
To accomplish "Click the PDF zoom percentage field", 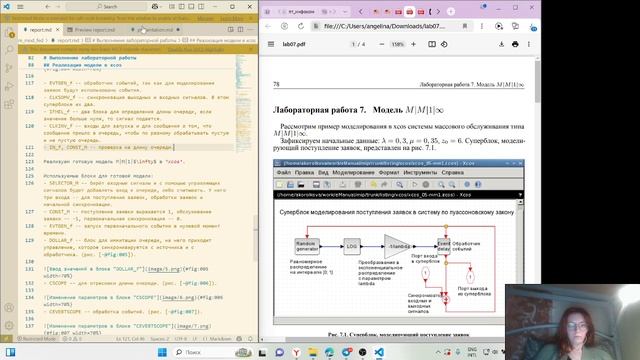I will click(x=398, y=44).
